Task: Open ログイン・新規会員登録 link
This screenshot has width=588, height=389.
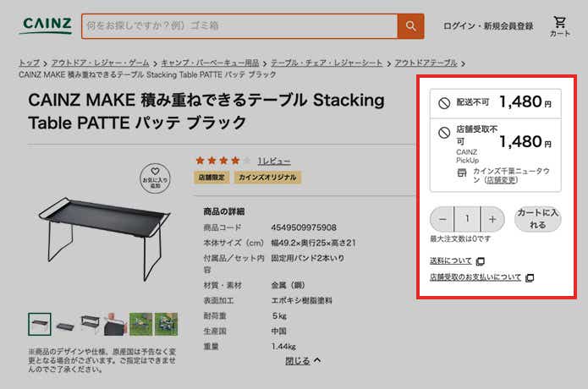Action: 488,26
